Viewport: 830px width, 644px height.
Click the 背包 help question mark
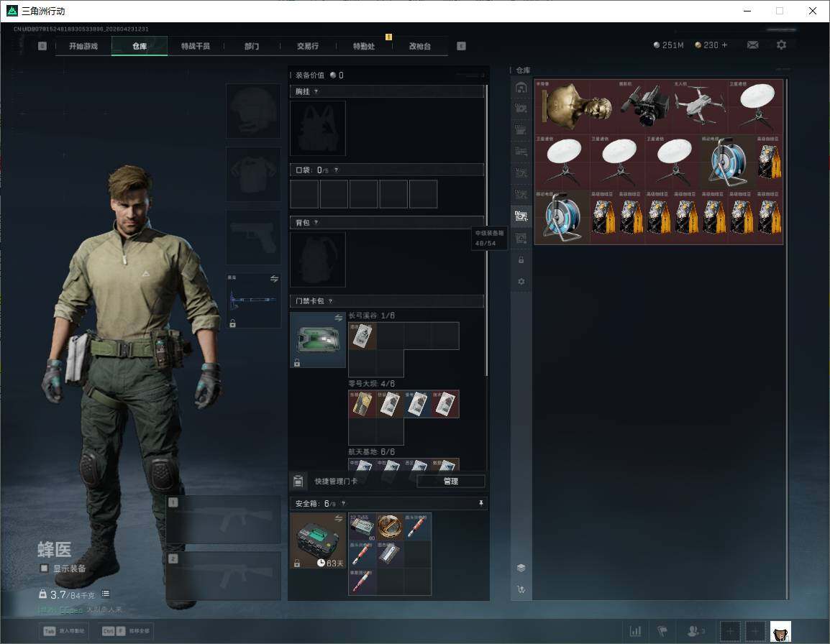tap(316, 223)
